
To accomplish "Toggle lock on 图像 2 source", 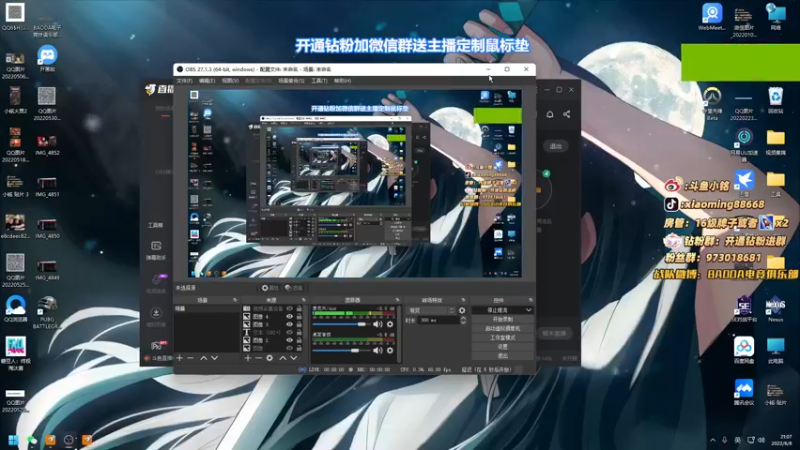I will [299, 340].
